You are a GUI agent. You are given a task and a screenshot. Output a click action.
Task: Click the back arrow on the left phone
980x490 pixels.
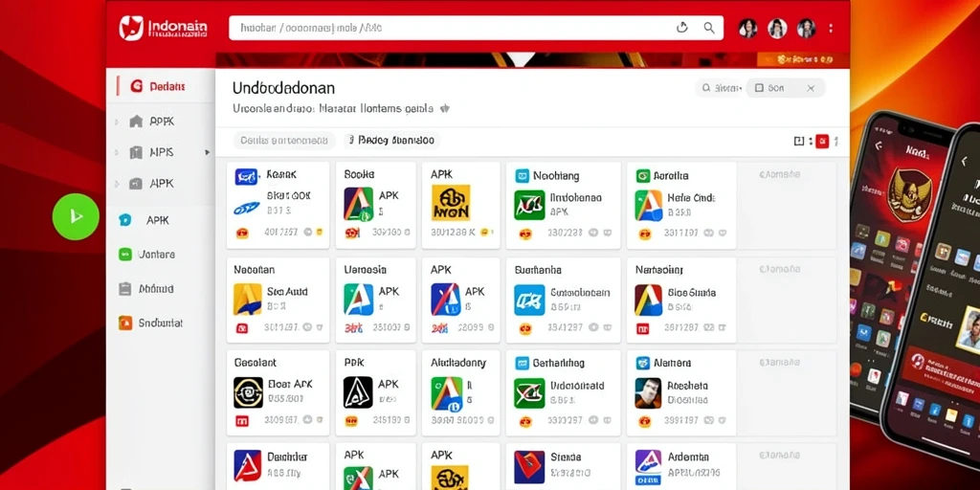[x=879, y=145]
